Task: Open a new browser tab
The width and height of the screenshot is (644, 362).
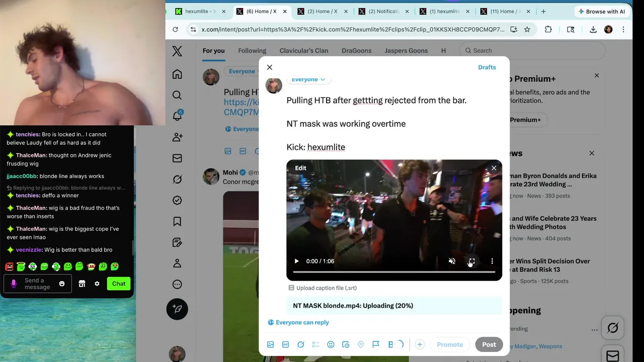Action: [543, 11]
